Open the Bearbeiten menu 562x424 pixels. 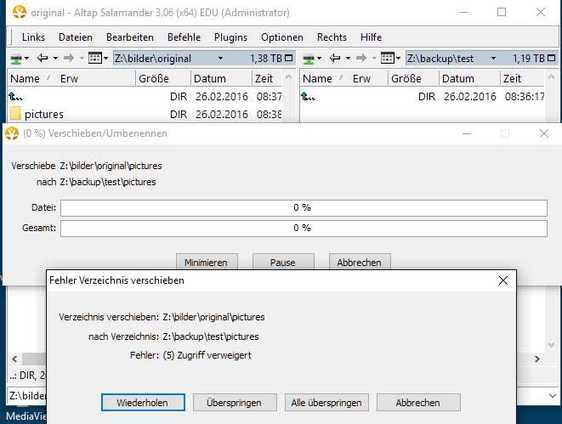(x=130, y=37)
